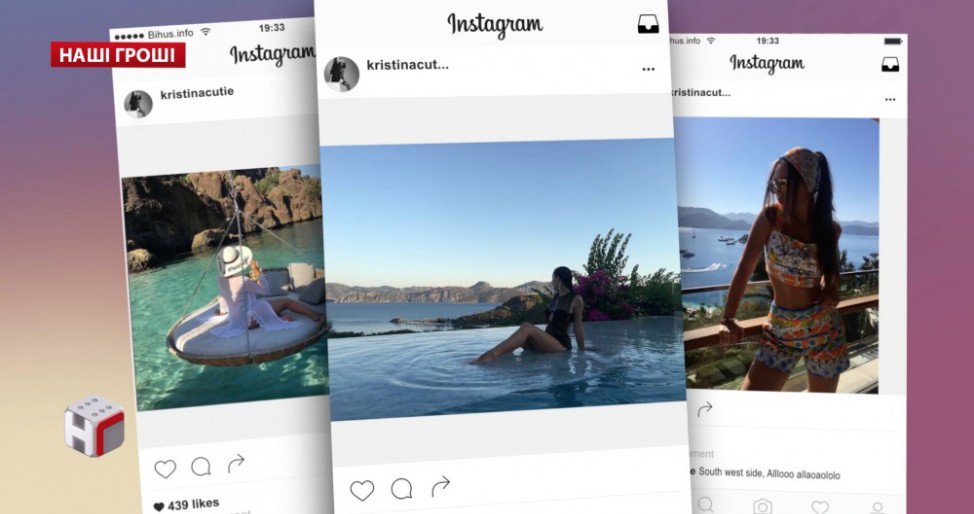Open the inbox icon on right phone
Screen dimensions: 974x514
890,64
